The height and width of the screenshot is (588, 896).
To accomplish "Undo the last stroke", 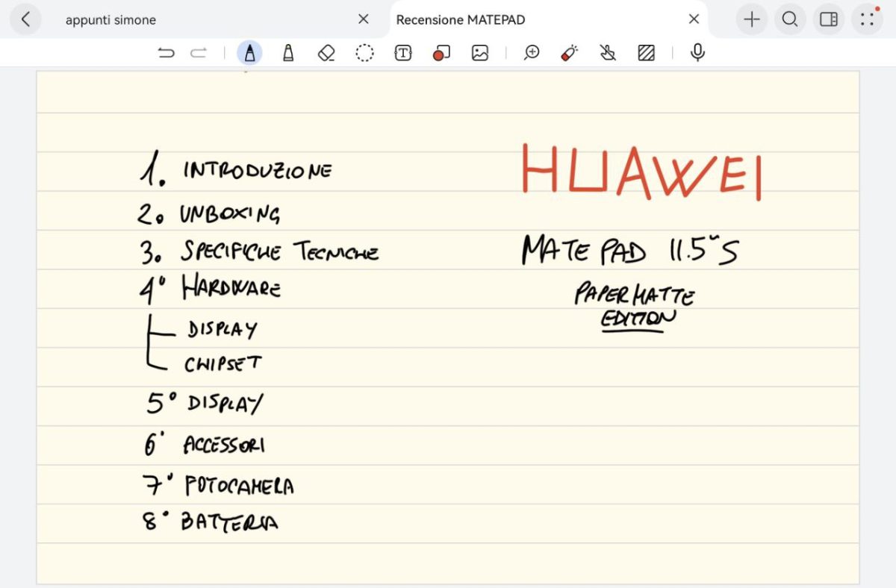I will [x=166, y=53].
